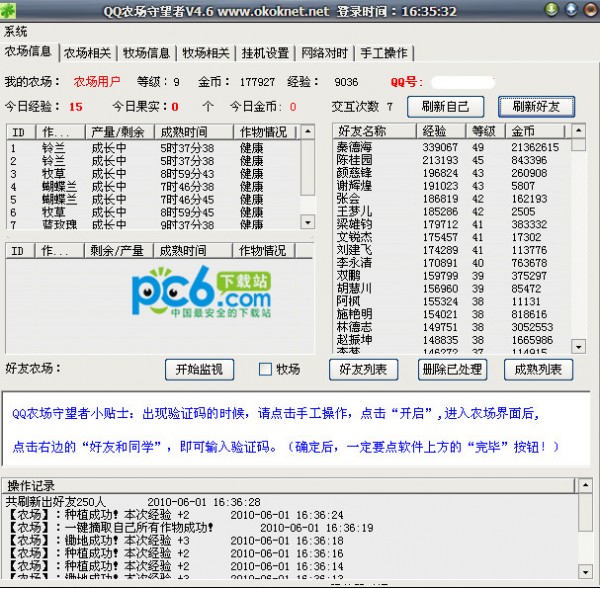Click the 开始监视 button
Screen dimensions: 600x589
point(199,369)
